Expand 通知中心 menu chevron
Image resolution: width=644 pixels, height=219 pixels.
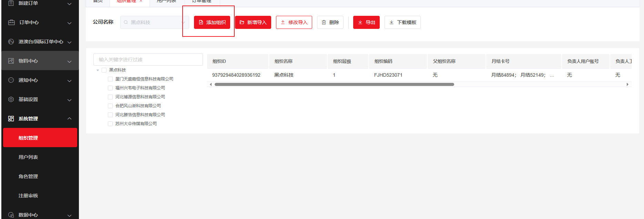69,81
